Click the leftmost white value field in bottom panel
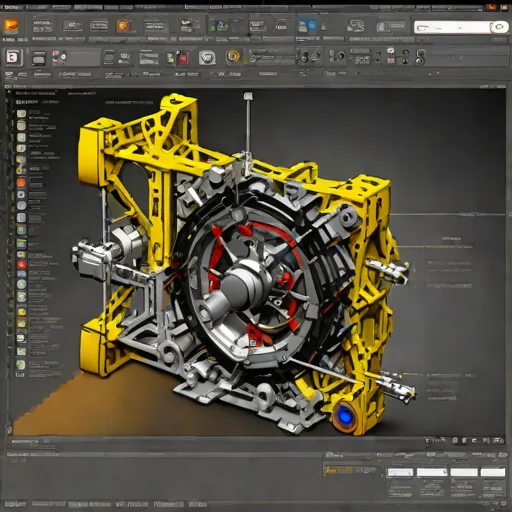 [400, 472]
